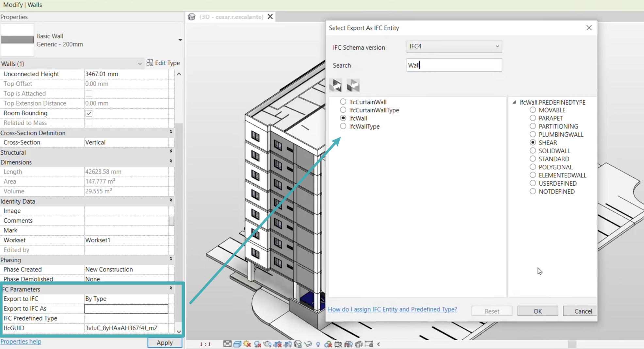The image size is (644, 349).
Task: Open the Temporary View Properties icon
Action: click(x=338, y=344)
